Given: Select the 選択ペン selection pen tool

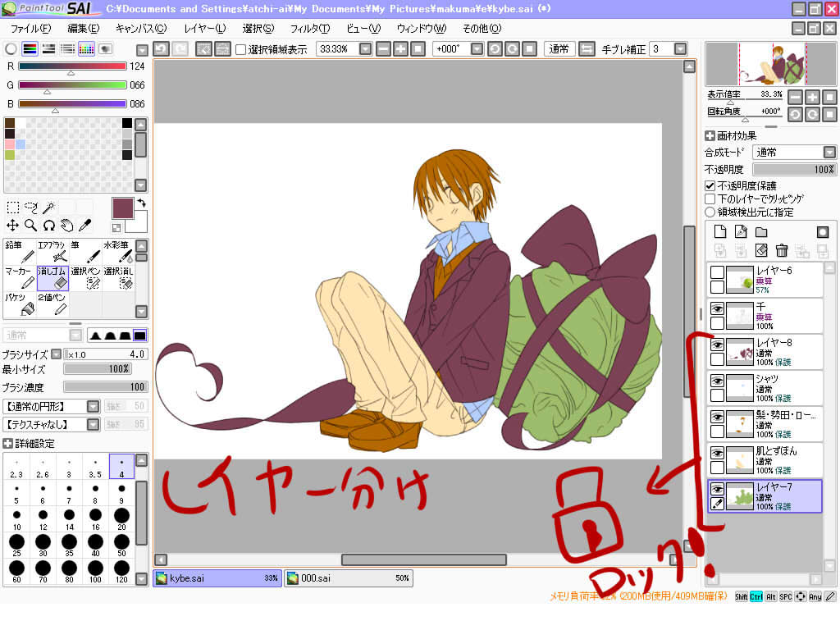Looking at the screenshot, I should 85,278.
